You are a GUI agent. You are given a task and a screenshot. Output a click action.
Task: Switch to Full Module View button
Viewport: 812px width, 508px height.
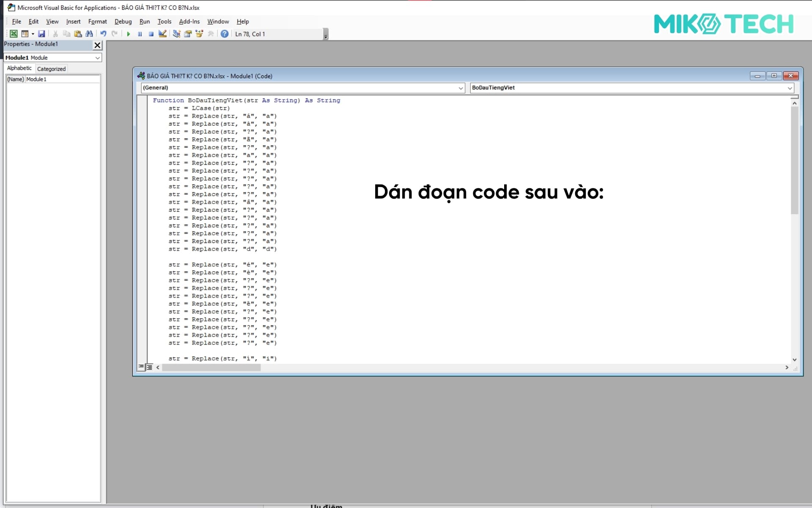(149, 367)
